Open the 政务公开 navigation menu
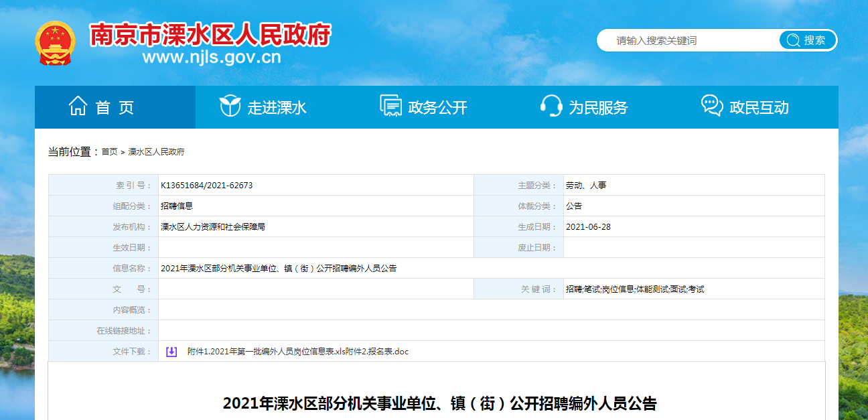 (436, 106)
